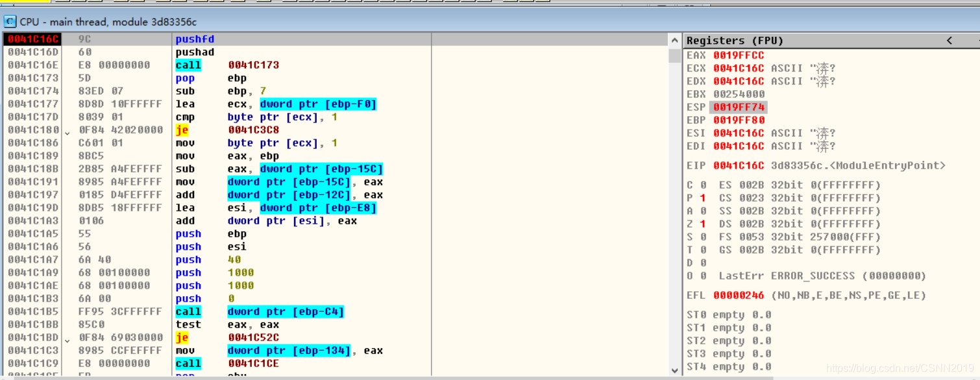Click the ST3 empty 0.0 register
Screen dimensions: 980x380
[729, 353]
